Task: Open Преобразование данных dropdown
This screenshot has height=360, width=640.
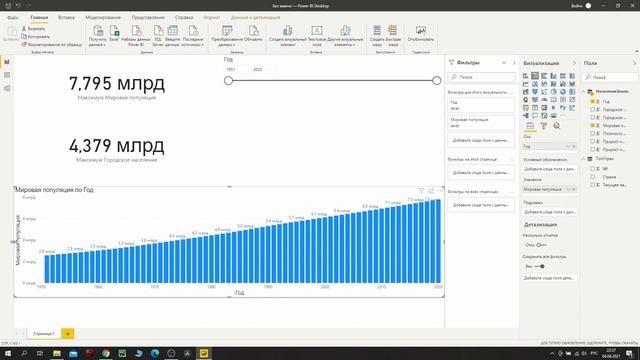Action: (x=227, y=36)
